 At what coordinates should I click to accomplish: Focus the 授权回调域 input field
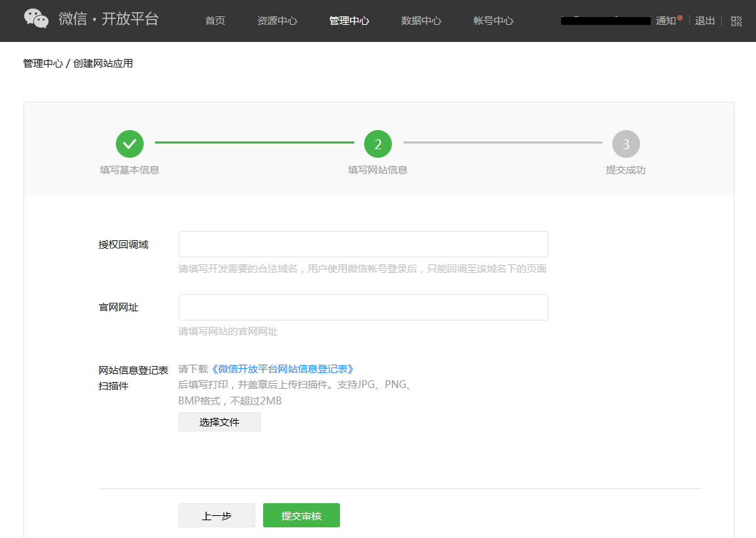click(363, 244)
